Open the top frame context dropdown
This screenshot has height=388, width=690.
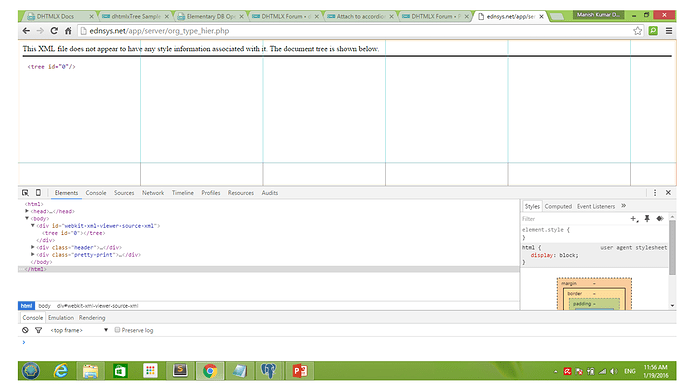(79, 330)
